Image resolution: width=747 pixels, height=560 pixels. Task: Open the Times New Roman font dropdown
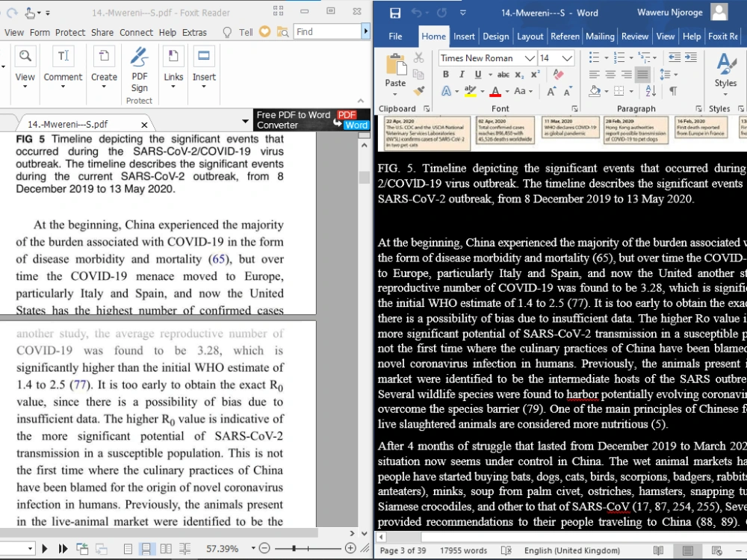[x=530, y=58]
